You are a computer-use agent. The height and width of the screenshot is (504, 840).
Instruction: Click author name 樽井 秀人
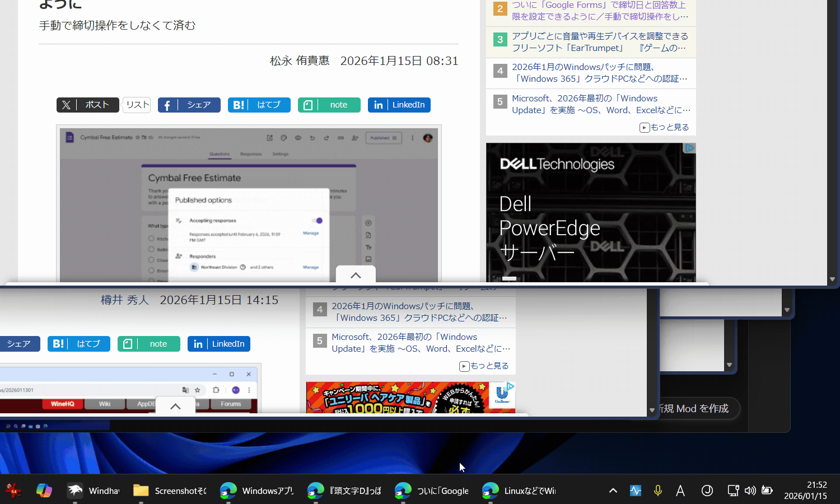click(125, 300)
